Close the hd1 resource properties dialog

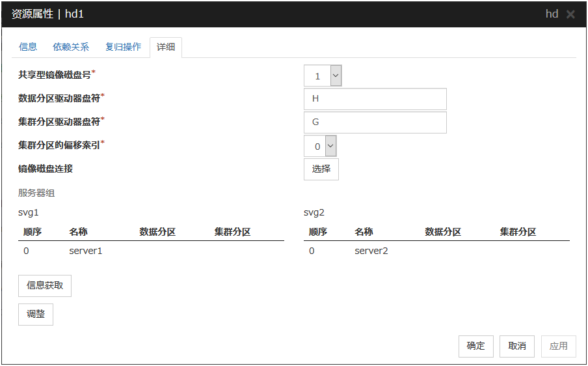570,14
